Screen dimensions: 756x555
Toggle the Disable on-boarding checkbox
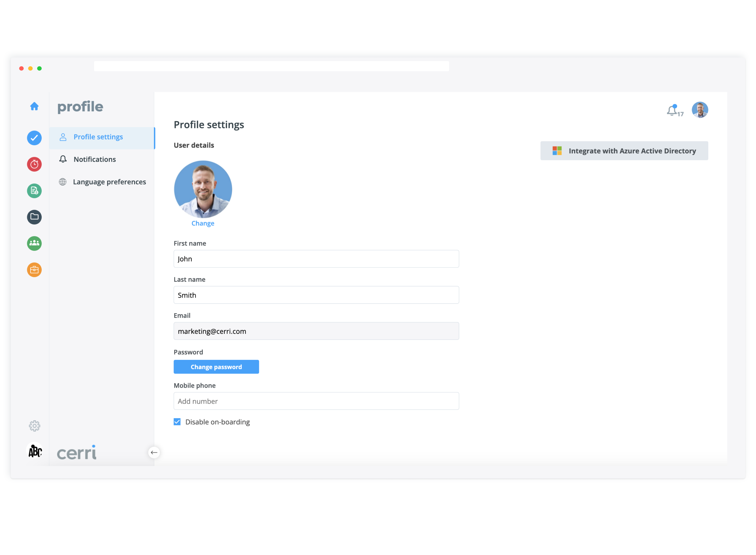tap(177, 422)
